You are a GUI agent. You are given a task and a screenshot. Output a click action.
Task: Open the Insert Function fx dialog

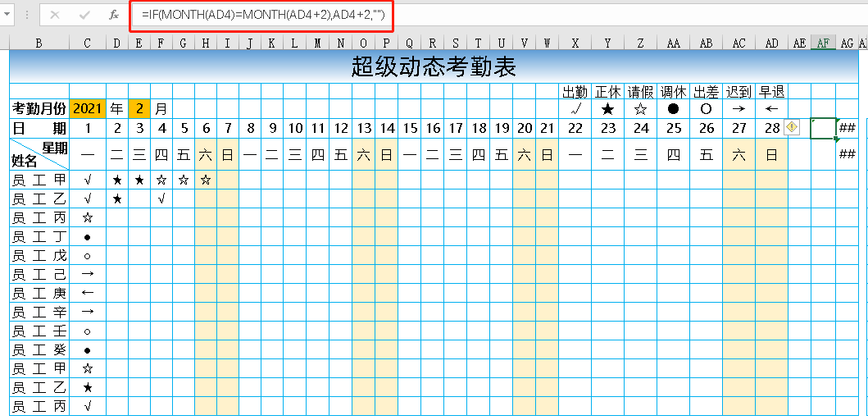coord(114,15)
